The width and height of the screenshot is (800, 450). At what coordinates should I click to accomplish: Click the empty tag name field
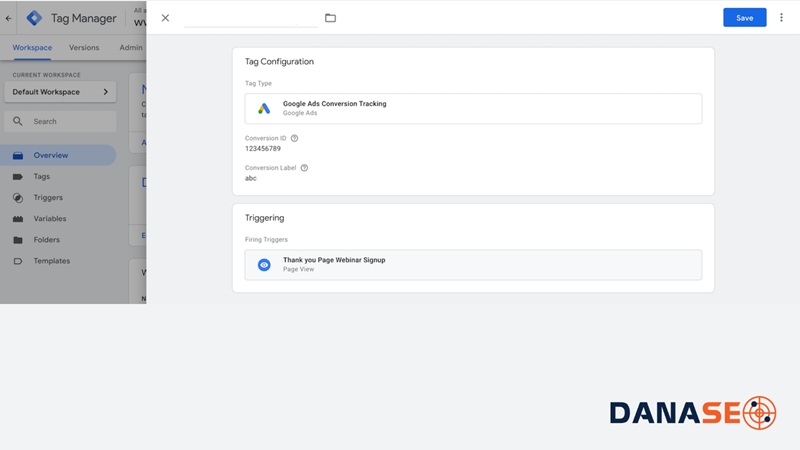[251, 18]
